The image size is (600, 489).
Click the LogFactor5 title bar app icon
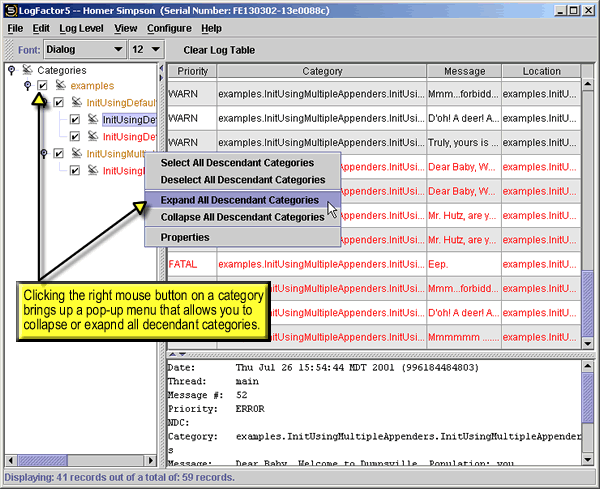pyautogui.click(x=11, y=9)
